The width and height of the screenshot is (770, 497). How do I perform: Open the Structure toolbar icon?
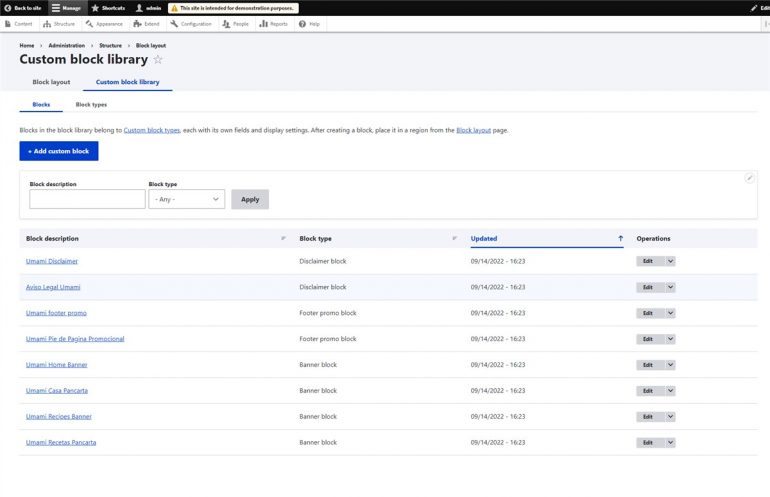pos(47,24)
